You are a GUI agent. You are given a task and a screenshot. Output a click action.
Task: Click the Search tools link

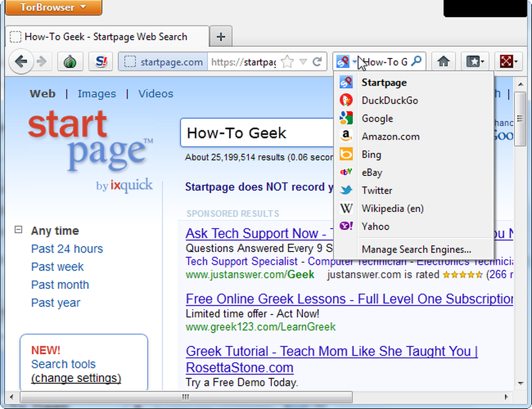(63, 364)
